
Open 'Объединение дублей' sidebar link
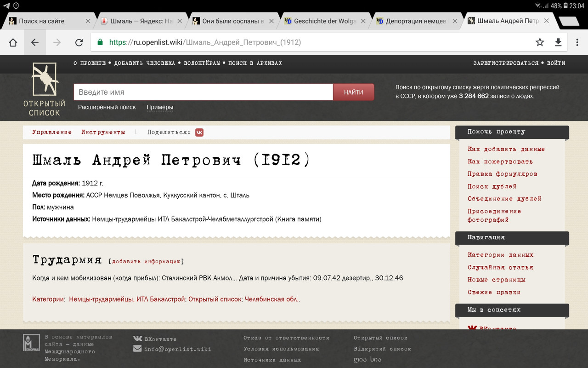(x=504, y=199)
